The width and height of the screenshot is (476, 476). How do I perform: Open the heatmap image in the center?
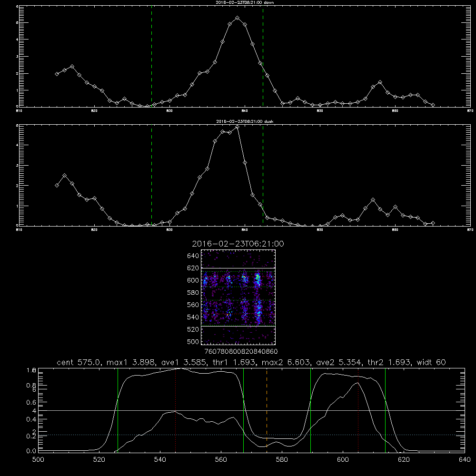coord(238,297)
